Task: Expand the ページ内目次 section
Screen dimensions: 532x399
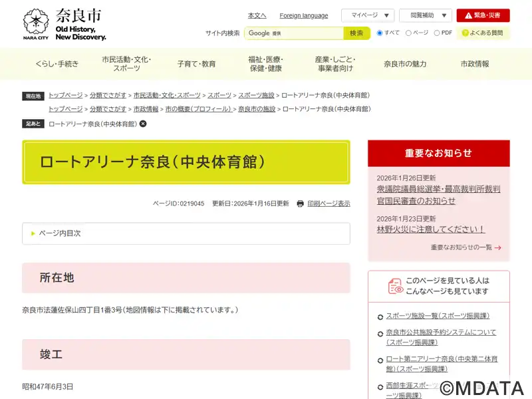Action: tap(186, 233)
